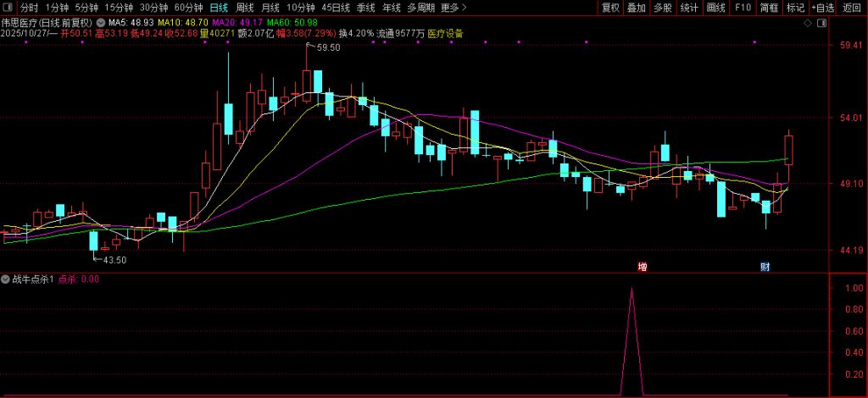Open the 战牛点杀1 indicator dropdown arrow
The image size is (868, 398).
pyautogui.click(x=6, y=279)
